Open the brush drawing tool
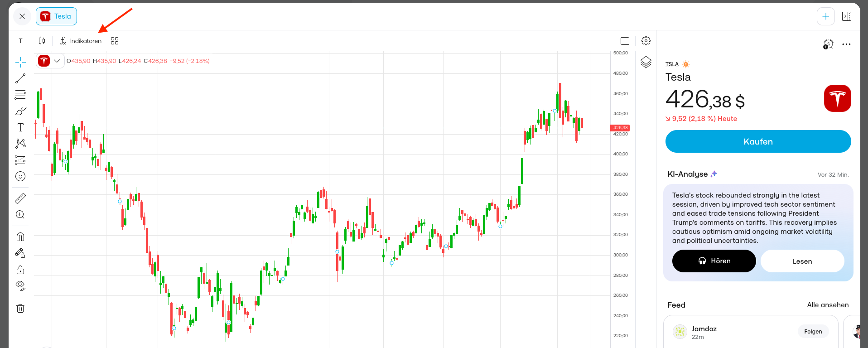The image size is (868, 348). (20, 111)
